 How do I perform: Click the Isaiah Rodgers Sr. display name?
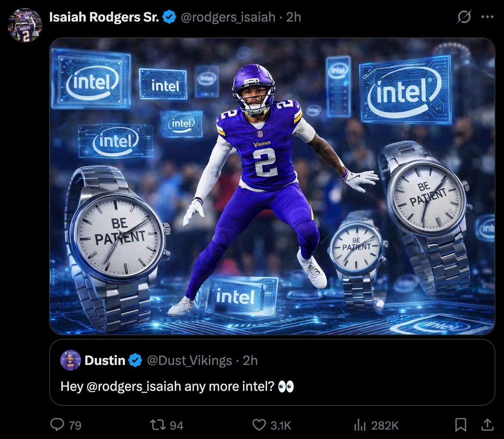tap(104, 17)
